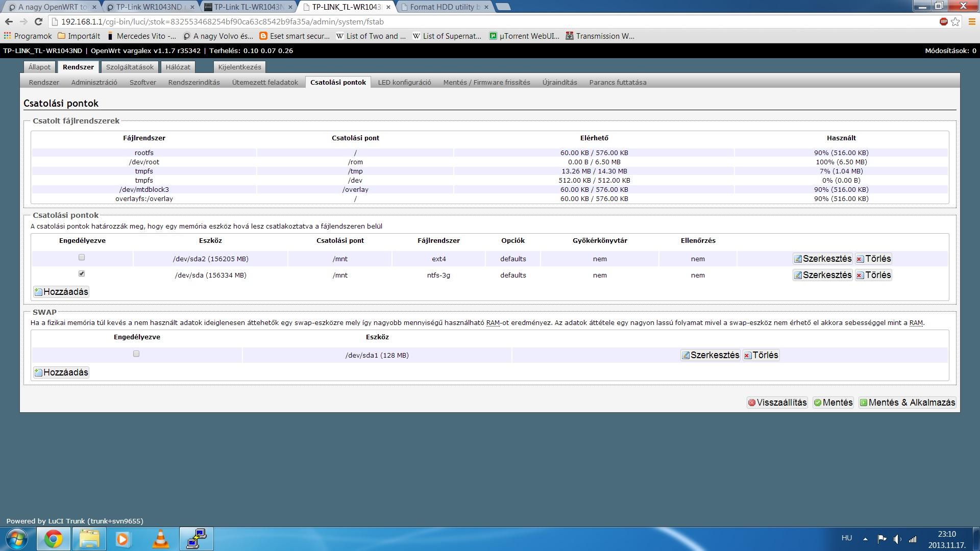The image size is (980, 551).
Task: Open VLC from the taskbar
Action: 160,539
